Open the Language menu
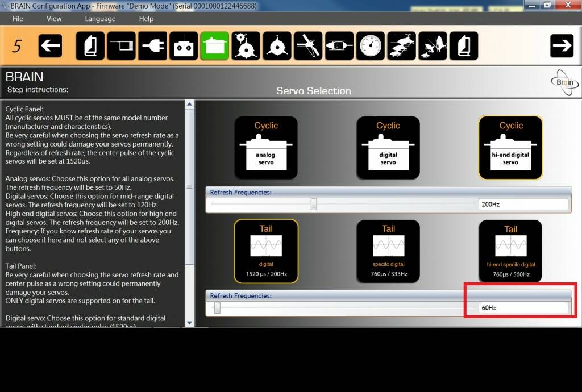The width and height of the screenshot is (582, 392). pyautogui.click(x=100, y=19)
